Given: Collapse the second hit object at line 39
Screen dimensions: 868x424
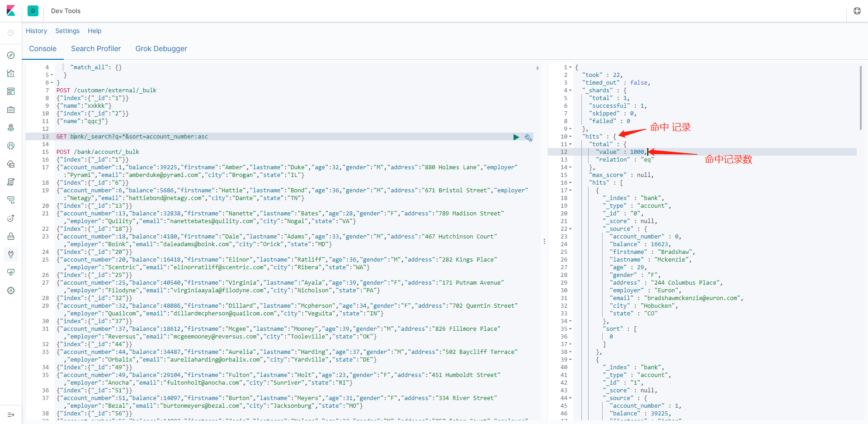Looking at the screenshot, I should 571,360.
